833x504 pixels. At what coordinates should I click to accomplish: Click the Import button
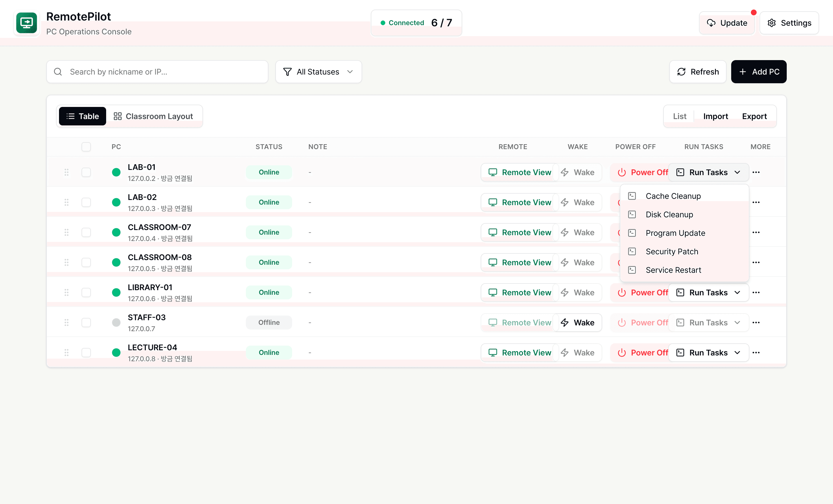pyautogui.click(x=715, y=116)
